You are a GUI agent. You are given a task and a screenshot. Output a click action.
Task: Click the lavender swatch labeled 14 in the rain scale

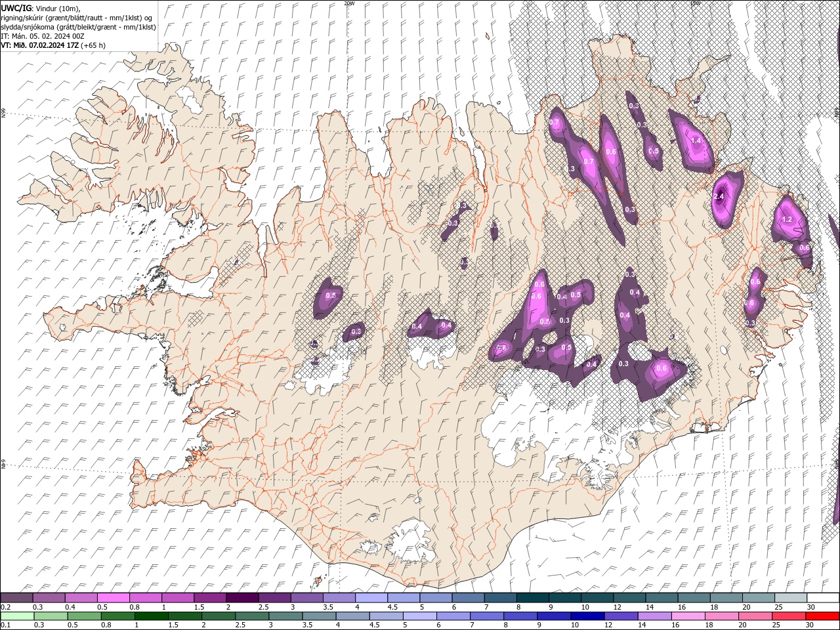tap(654, 616)
